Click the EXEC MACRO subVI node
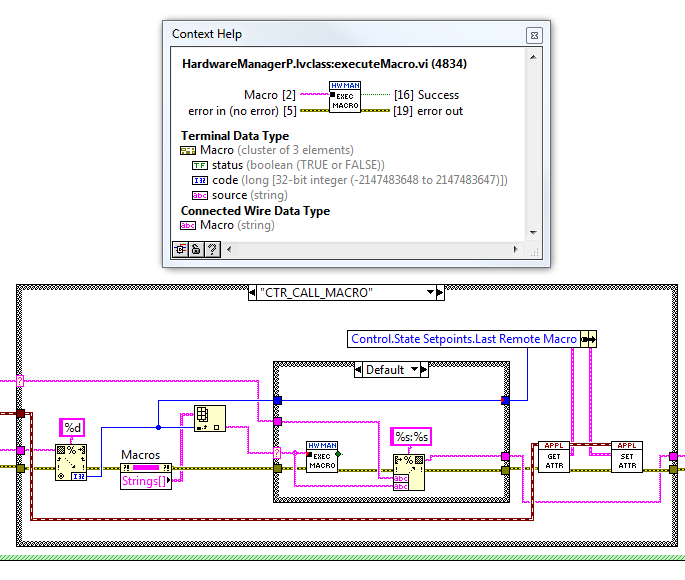This screenshot has height=580, width=685. 322,456
